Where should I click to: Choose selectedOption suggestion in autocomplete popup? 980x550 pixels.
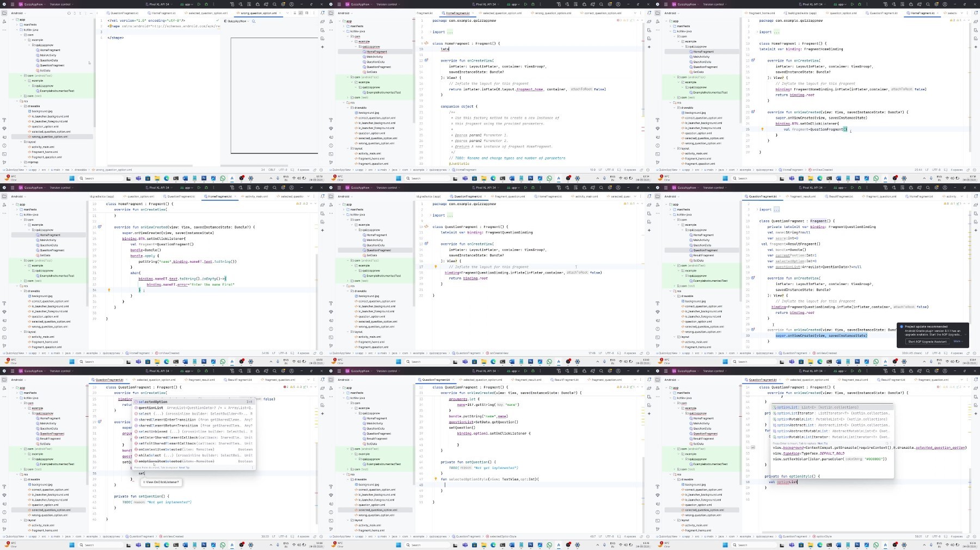click(193, 401)
